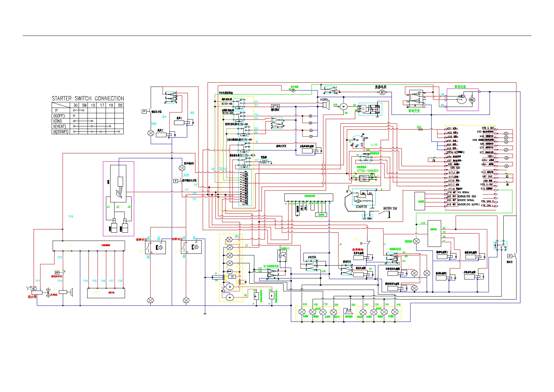Click the STARTER SWITCH CONNECTION title

point(88,98)
